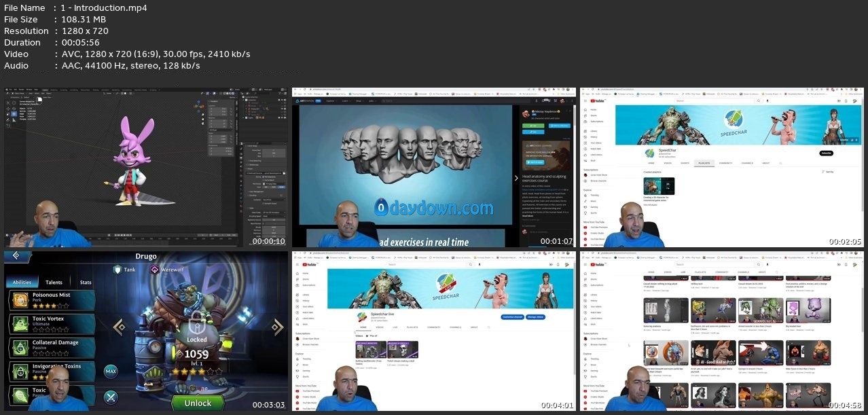
Task: Open the Sort by dropdown on playlists
Action: (828, 172)
